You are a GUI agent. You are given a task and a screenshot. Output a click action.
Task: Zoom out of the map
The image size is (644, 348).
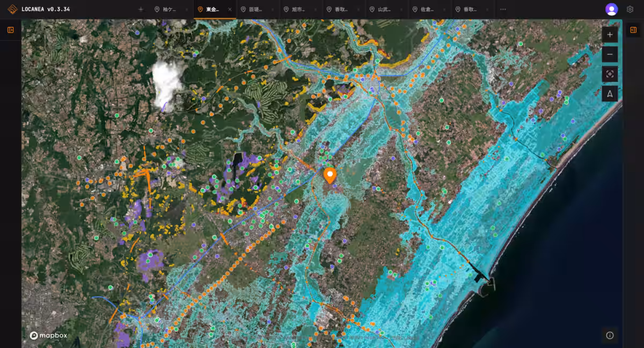click(x=610, y=54)
